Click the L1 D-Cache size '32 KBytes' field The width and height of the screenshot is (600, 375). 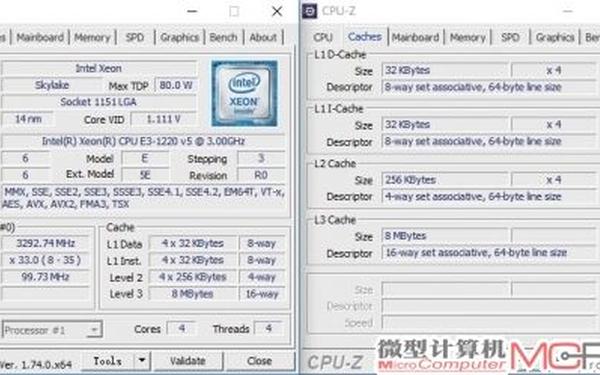445,70
